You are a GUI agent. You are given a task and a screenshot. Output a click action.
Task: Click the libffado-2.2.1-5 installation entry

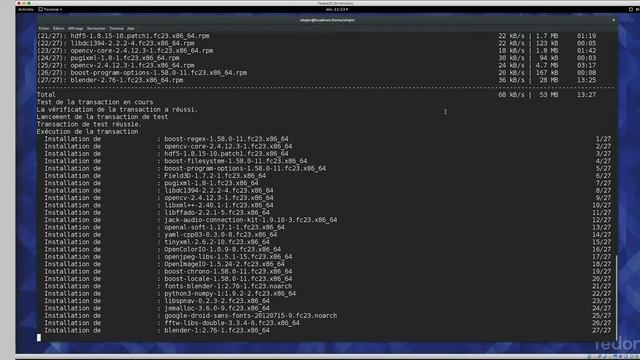coord(217,212)
